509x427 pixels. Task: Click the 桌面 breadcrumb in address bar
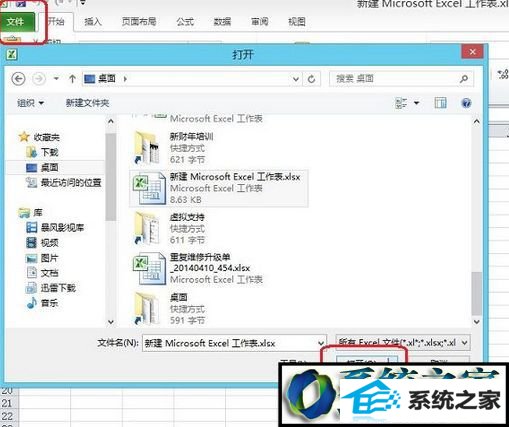(107, 79)
